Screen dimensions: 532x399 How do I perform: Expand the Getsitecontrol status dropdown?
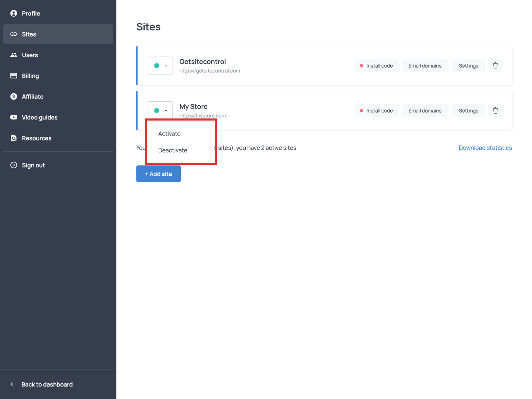click(x=160, y=66)
